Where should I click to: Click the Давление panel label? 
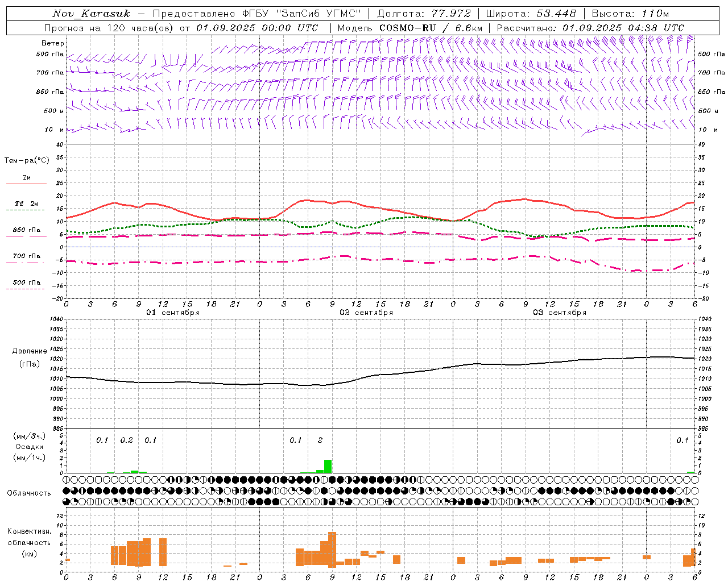coord(30,351)
